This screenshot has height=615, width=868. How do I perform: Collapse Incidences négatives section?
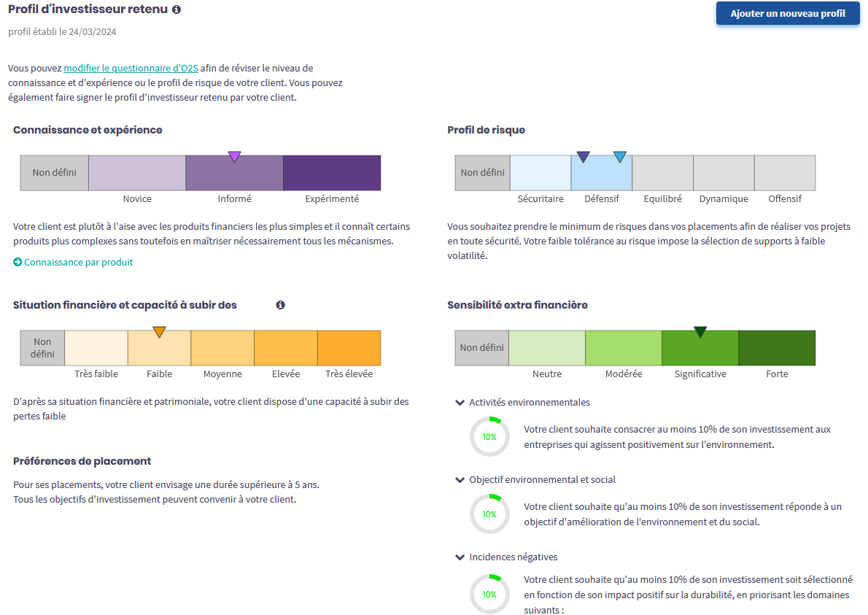coord(460,557)
